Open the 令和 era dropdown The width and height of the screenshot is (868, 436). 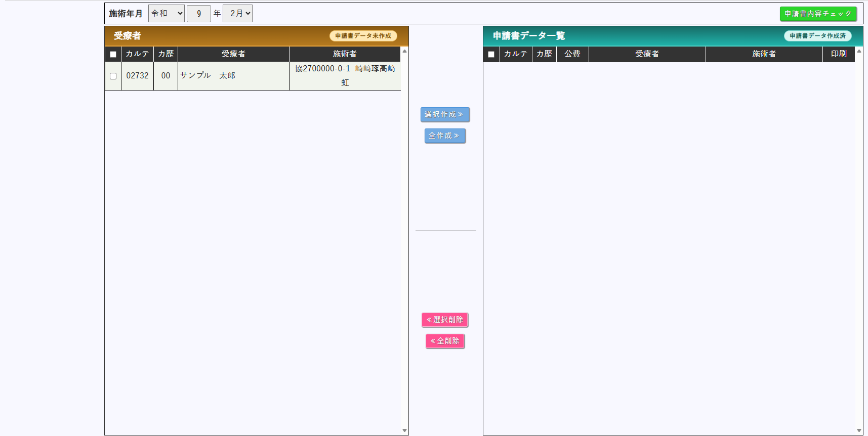click(x=166, y=14)
